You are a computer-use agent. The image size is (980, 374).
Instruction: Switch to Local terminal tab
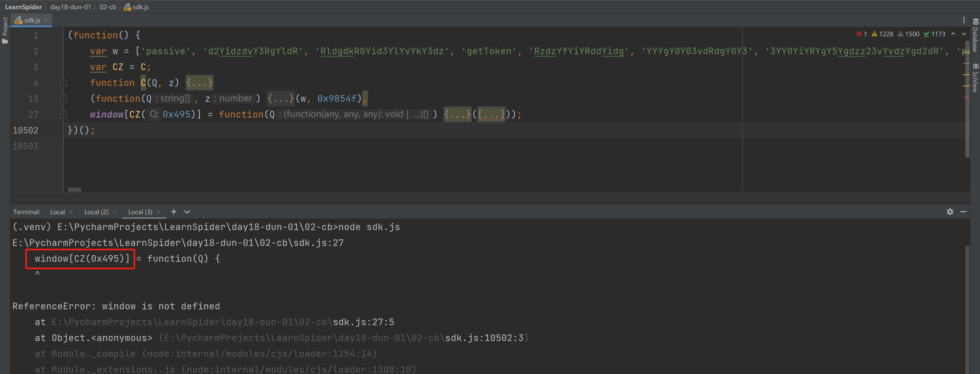coord(57,212)
